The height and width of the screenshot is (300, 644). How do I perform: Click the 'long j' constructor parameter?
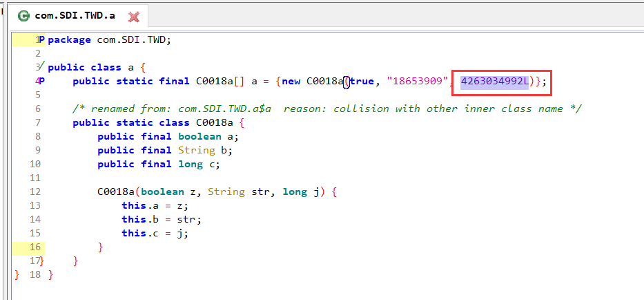pos(301,191)
